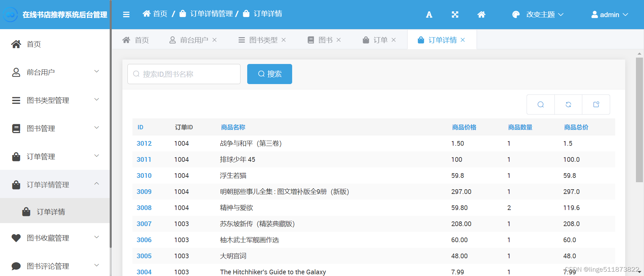This screenshot has width=644, height=276.
Task: Click the export table icon button
Action: (x=596, y=105)
